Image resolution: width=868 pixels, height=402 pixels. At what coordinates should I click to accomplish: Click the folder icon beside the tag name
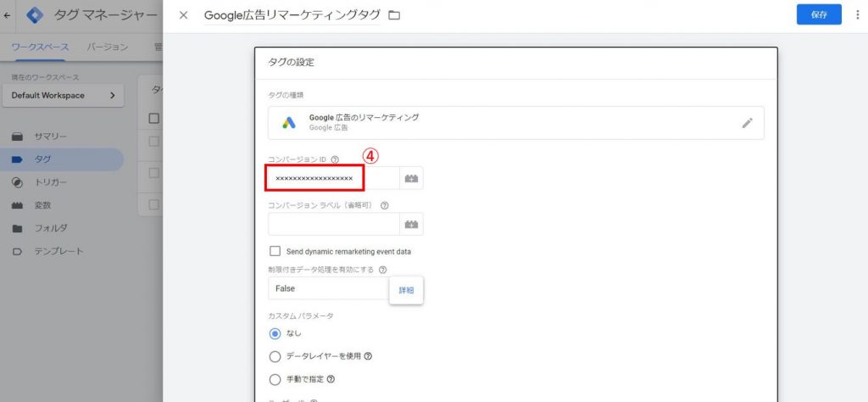click(x=394, y=15)
